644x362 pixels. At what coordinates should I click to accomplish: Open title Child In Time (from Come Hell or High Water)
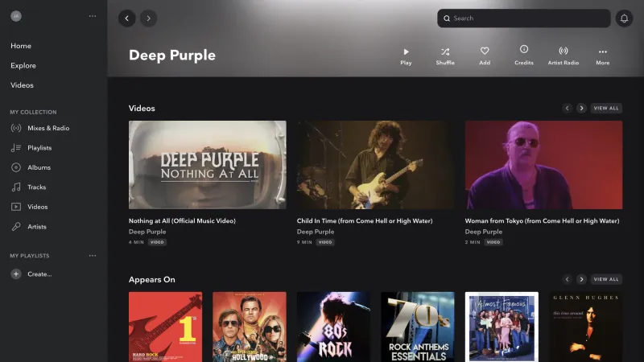(365, 220)
